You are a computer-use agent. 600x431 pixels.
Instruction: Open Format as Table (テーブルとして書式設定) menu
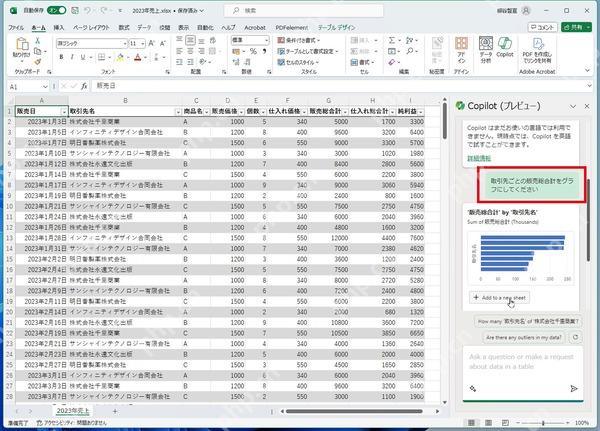308,51
